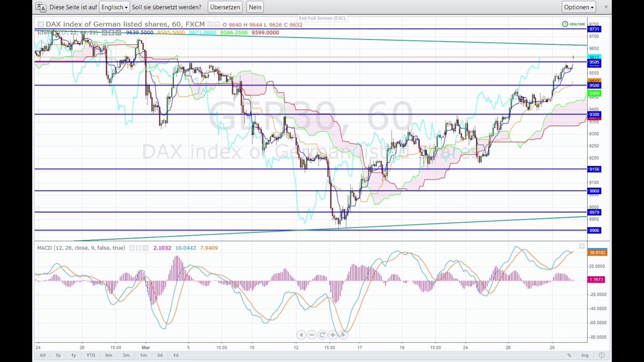This screenshot has width=644, height=362.
Task: Click the 8906 price level label
Action: tap(594, 231)
